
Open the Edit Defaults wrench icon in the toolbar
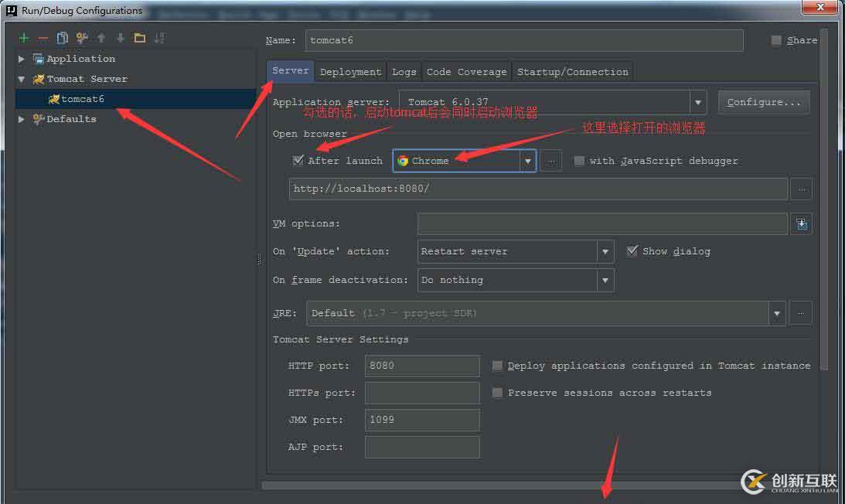coord(82,38)
